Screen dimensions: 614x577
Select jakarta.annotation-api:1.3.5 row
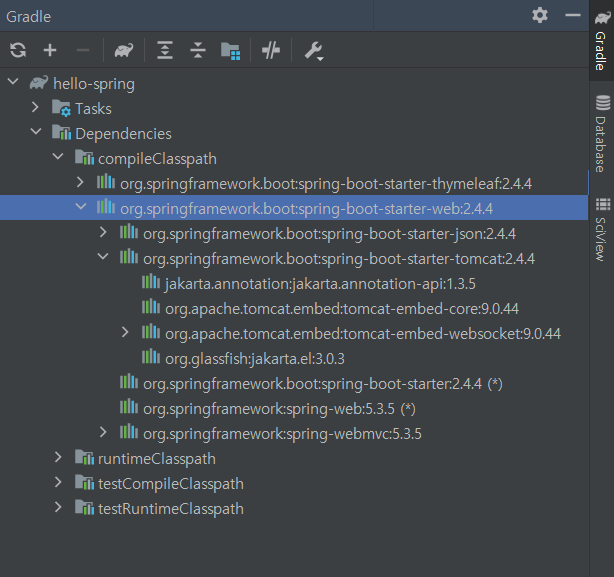pyautogui.click(x=294, y=284)
